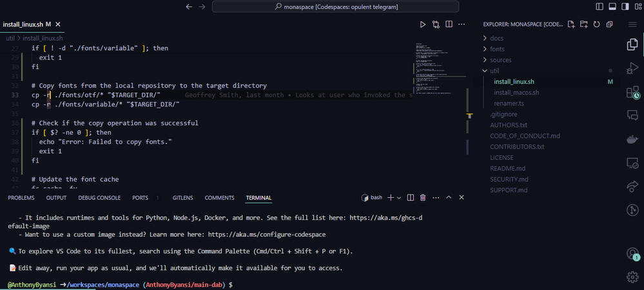The image size is (644, 290).
Task: Select the bash terminal instance label
Action: 372,198
